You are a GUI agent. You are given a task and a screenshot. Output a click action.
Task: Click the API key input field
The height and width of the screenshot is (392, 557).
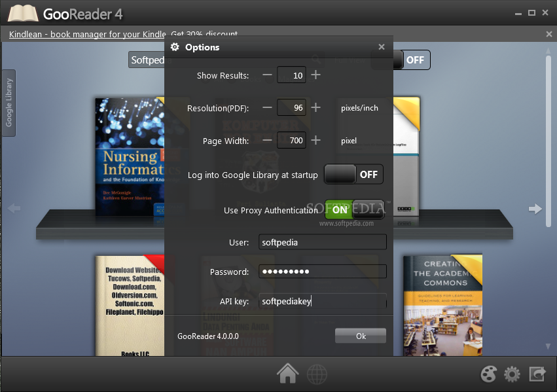pos(323,301)
